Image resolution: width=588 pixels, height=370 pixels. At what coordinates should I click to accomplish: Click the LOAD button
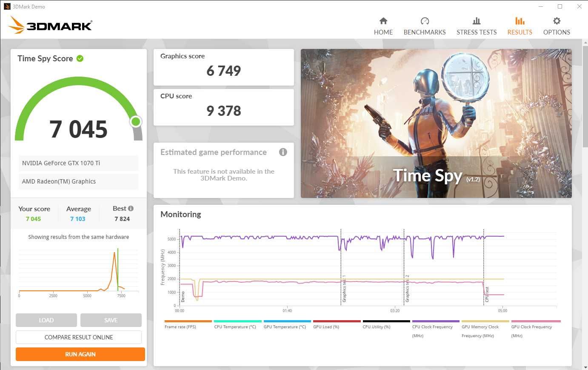tap(46, 320)
